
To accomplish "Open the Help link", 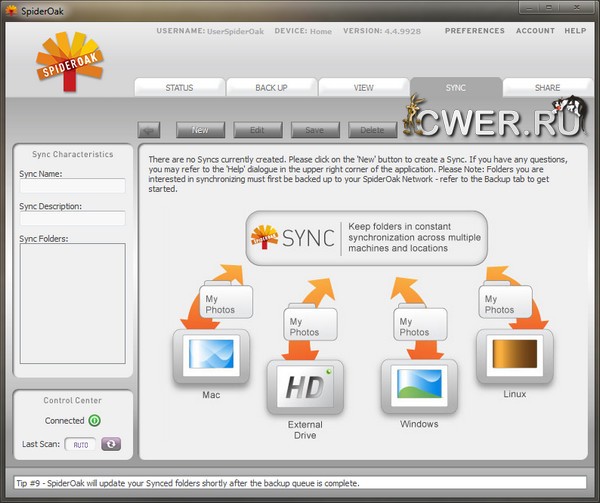I will [575, 31].
